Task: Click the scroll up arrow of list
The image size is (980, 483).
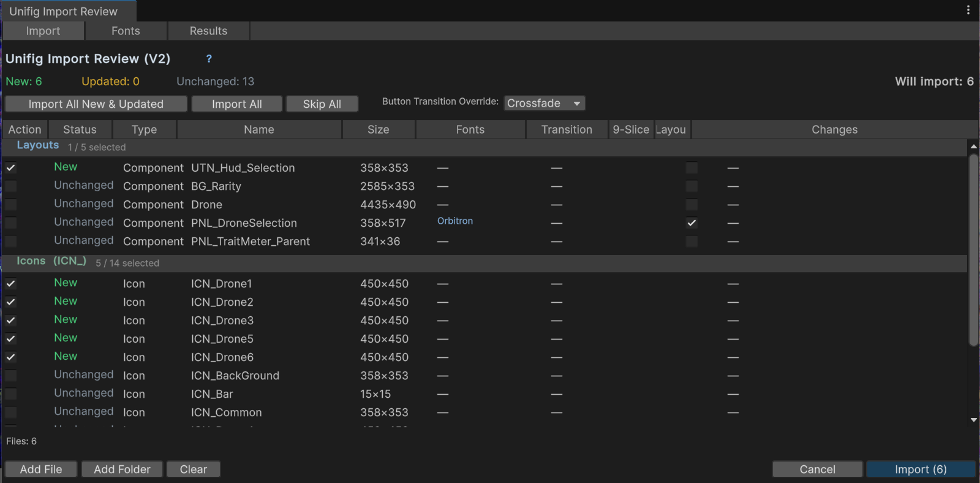Action: click(x=974, y=146)
